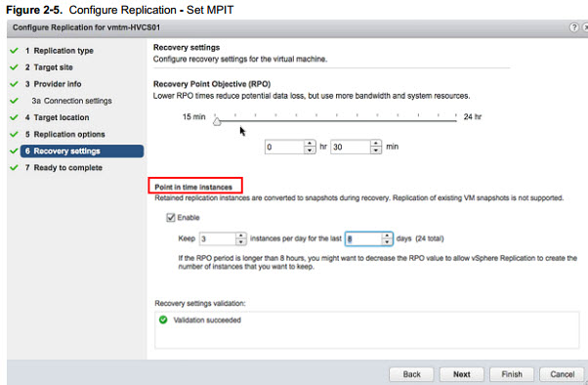This screenshot has width=588, height=385.
Task: Decrease the number of days
Action: point(387,242)
